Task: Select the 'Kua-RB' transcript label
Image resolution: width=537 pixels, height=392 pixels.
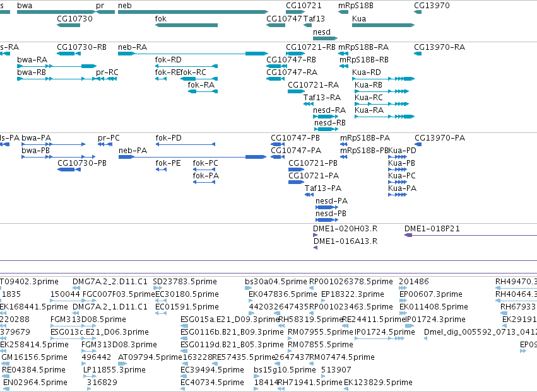Action: 369,85
